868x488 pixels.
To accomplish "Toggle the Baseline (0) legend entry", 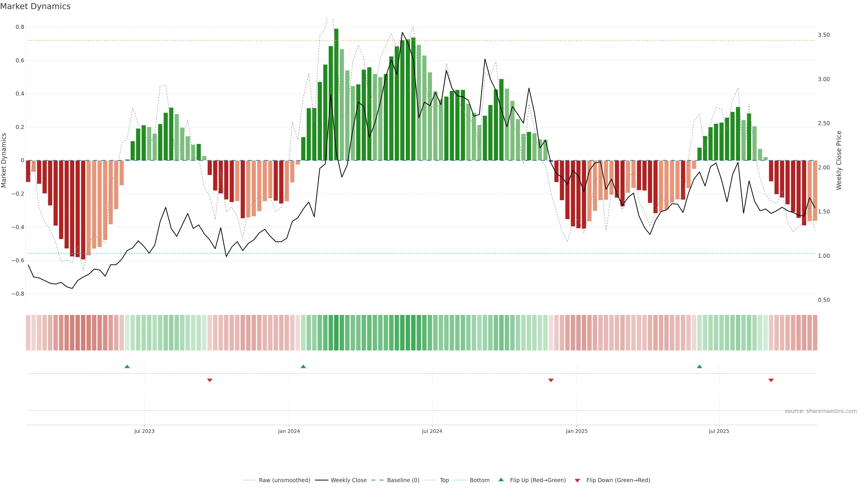I will click(x=403, y=480).
